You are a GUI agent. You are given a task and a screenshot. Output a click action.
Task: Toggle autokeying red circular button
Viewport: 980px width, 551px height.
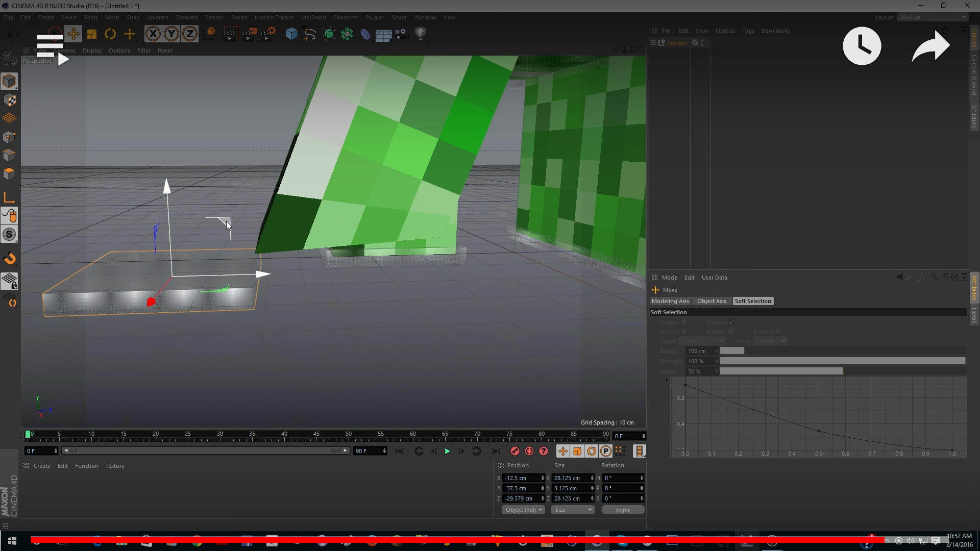click(x=529, y=451)
